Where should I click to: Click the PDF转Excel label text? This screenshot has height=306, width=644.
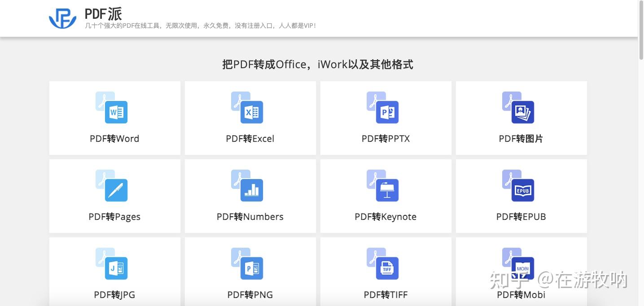pyautogui.click(x=250, y=139)
